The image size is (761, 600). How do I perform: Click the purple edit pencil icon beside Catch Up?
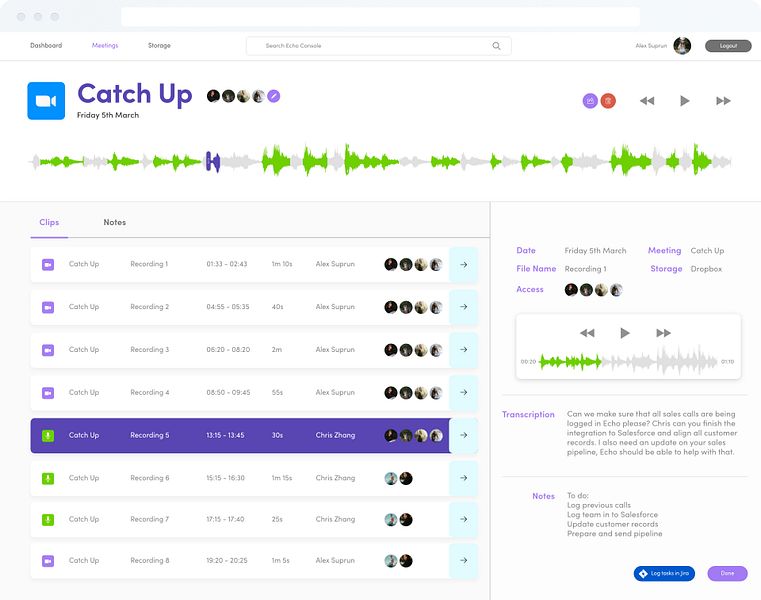(x=274, y=96)
